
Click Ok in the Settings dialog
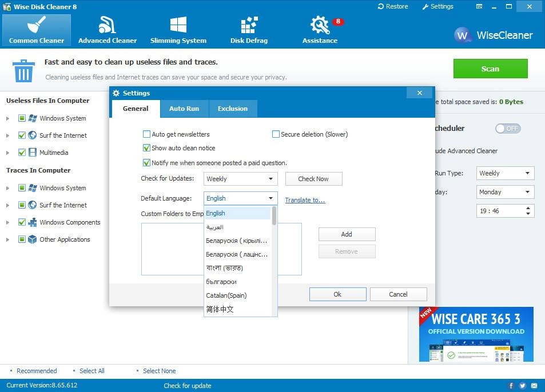pos(337,294)
